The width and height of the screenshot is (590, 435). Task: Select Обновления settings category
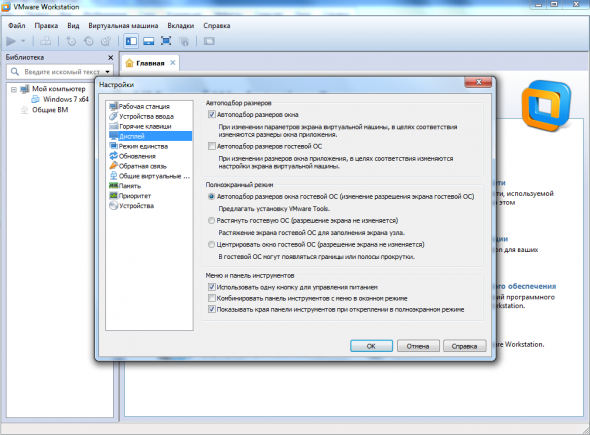137,156
